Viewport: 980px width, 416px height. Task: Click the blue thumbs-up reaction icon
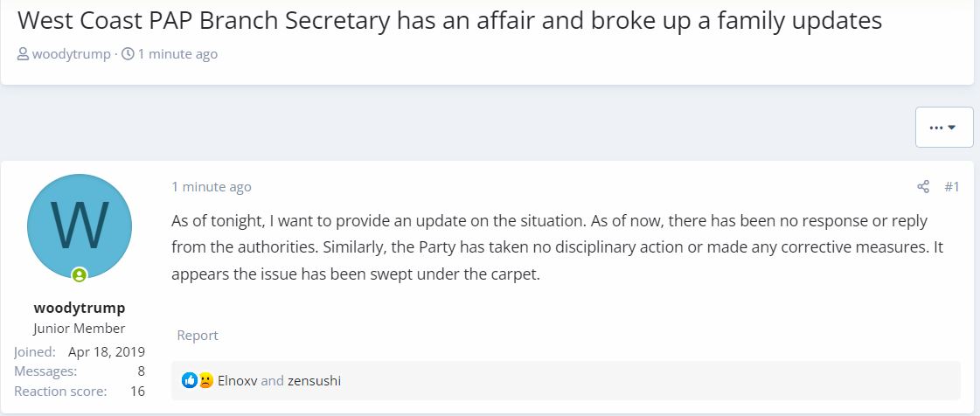click(190, 381)
